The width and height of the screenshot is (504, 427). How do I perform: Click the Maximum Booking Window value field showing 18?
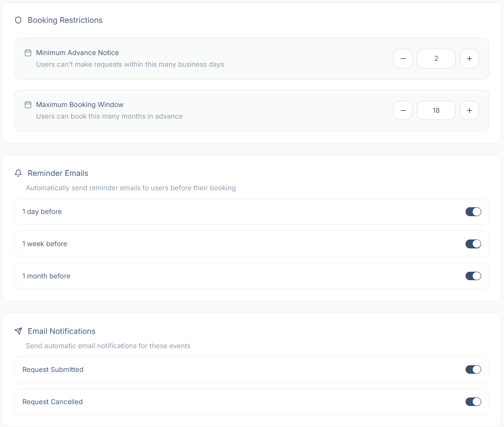pos(436,111)
